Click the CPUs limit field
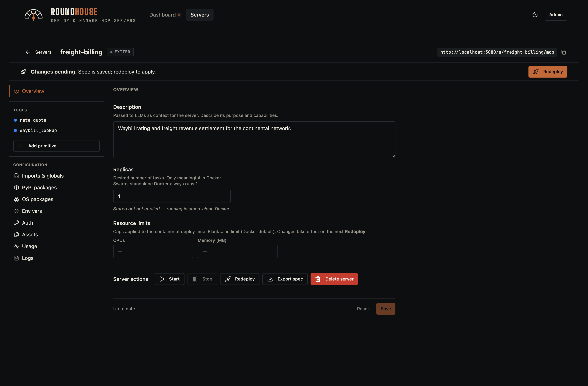Viewport: 588px width, 386px height. click(x=153, y=251)
